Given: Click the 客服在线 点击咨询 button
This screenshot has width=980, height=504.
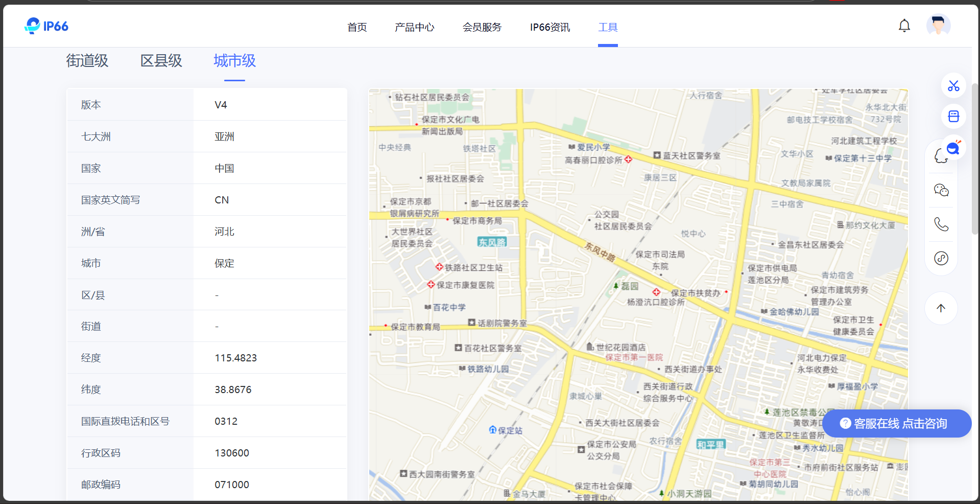Looking at the screenshot, I should pos(896,423).
